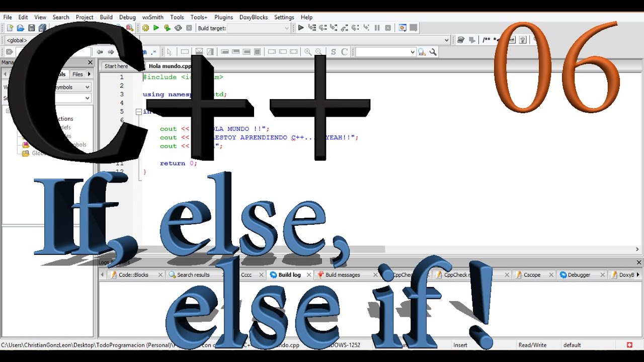Click the Read/Write status bar entry
The width and height of the screenshot is (644, 362).
[x=532, y=345]
